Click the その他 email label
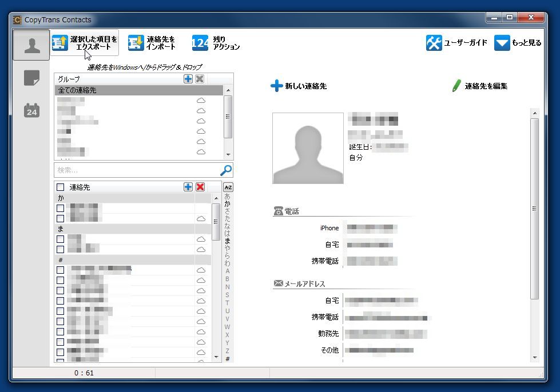This screenshot has width=560, height=392. pyautogui.click(x=329, y=350)
